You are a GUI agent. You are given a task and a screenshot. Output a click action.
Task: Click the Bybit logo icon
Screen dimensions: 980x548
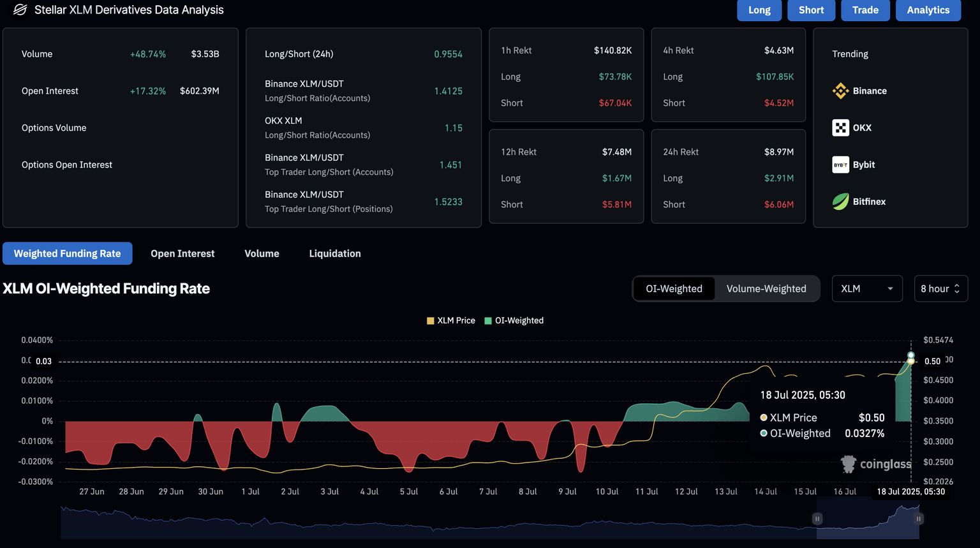pos(840,165)
